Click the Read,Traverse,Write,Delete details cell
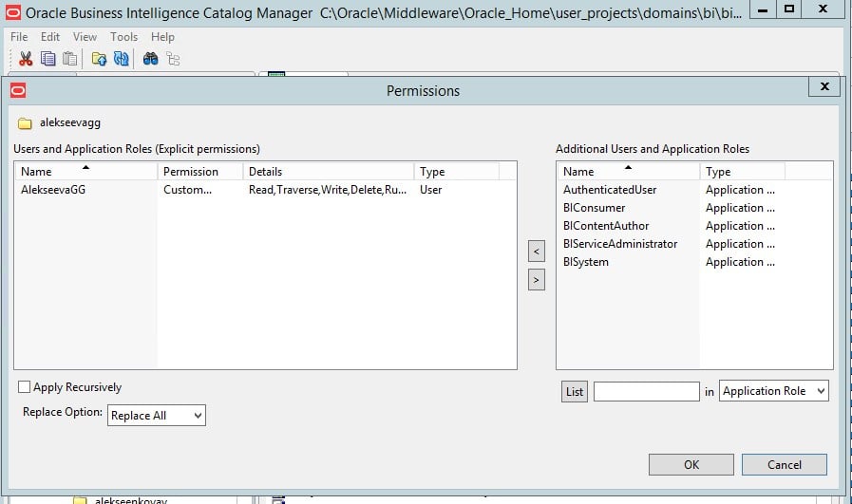Image resolution: width=852 pixels, height=504 pixels. coord(328,190)
